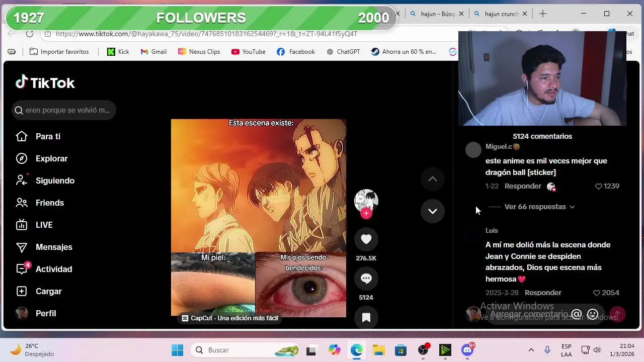The height and width of the screenshot is (362, 644).
Task: Reply to Luis's comment via Responder
Action: 543,293
